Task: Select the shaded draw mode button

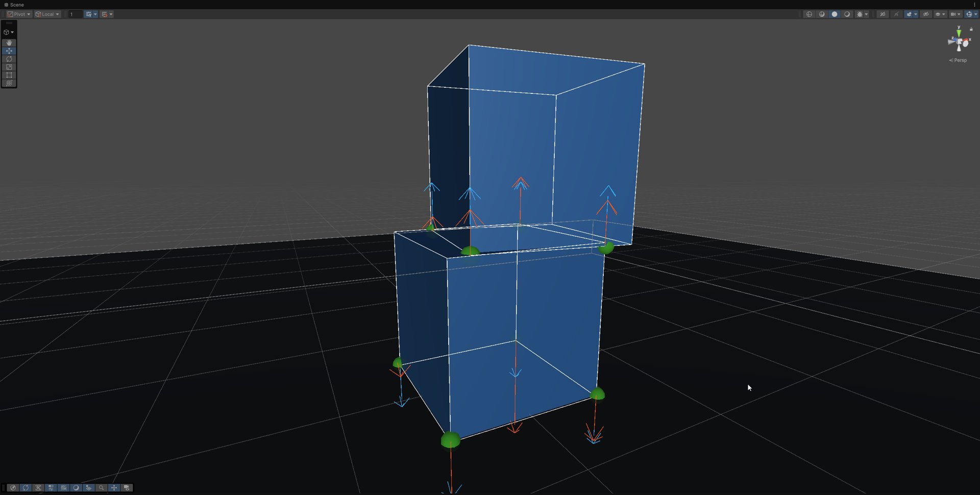Action: coord(835,14)
